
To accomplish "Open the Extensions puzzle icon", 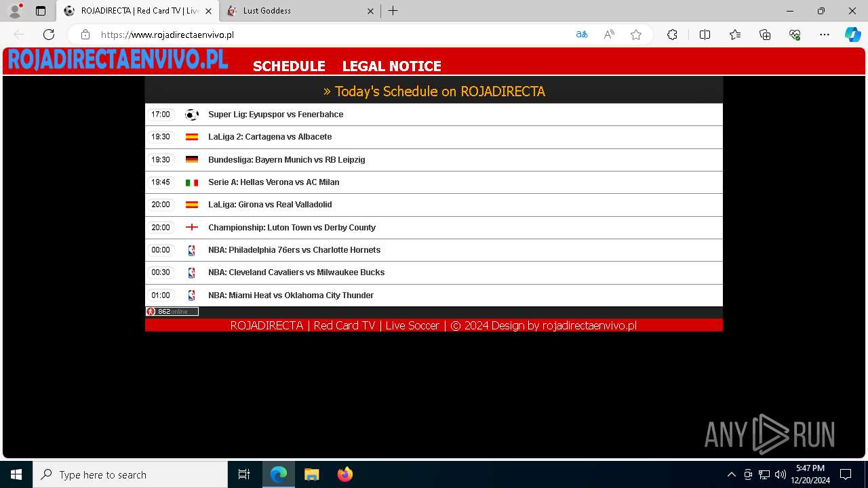I will (672, 35).
